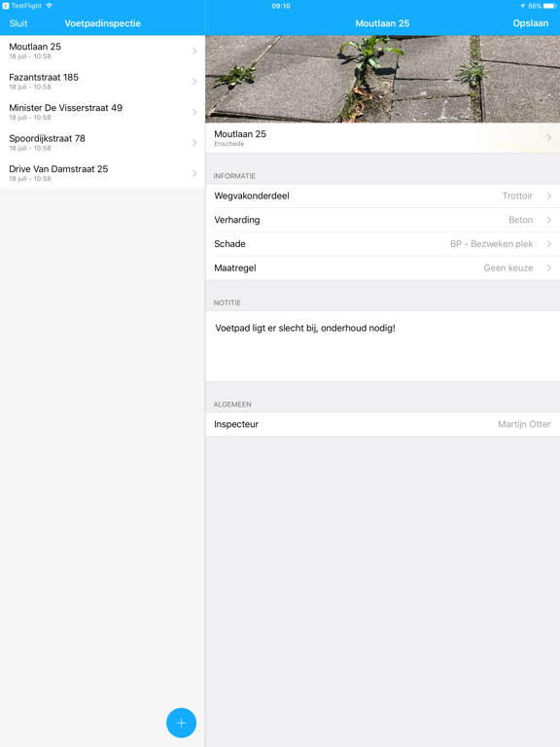Save the inspection with Opslaan
Image resolution: width=560 pixels, height=747 pixels.
[x=531, y=23]
